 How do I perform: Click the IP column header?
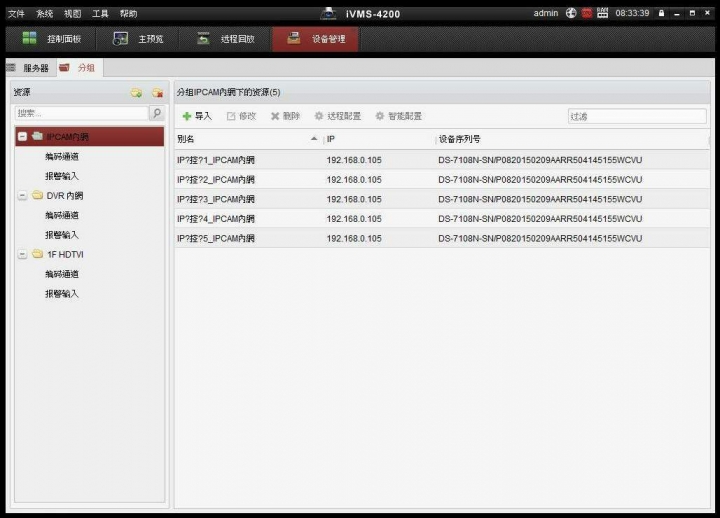(x=379, y=139)
